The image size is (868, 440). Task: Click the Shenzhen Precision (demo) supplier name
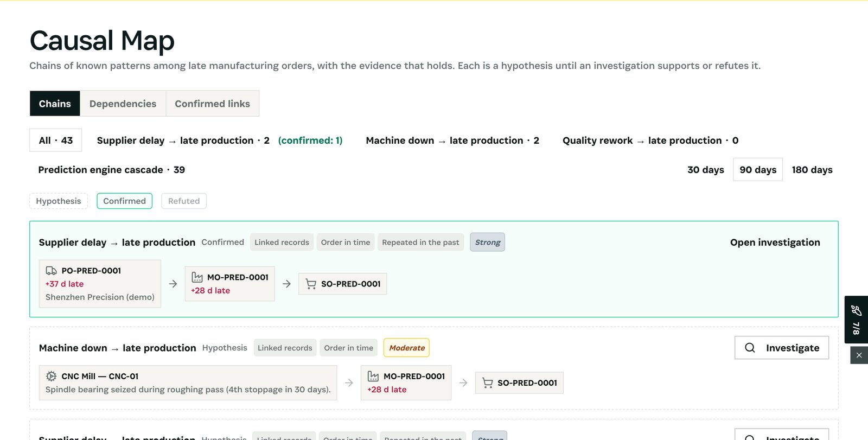coord(100,297)
